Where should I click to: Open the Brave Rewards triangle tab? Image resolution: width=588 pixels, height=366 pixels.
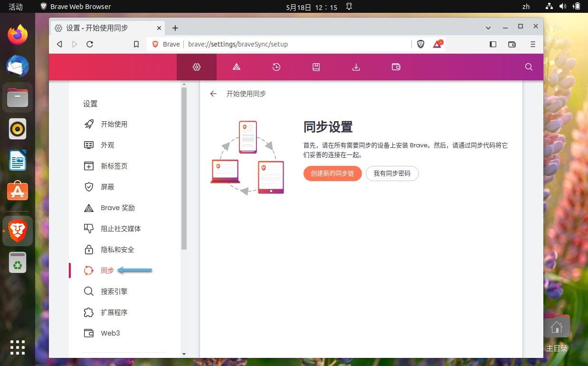coord(237,67)
